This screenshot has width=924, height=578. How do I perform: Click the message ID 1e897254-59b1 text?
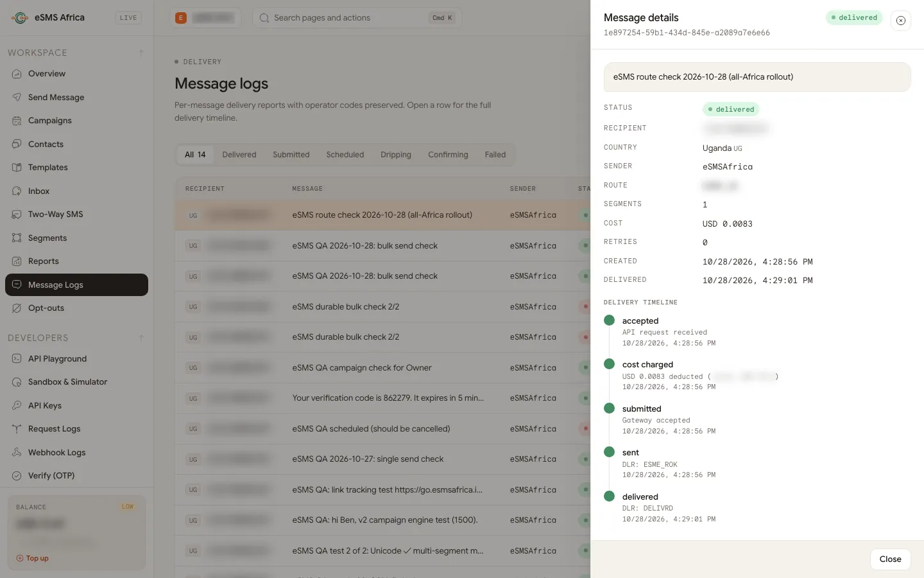pyautogui.click(x=687, y=33)
